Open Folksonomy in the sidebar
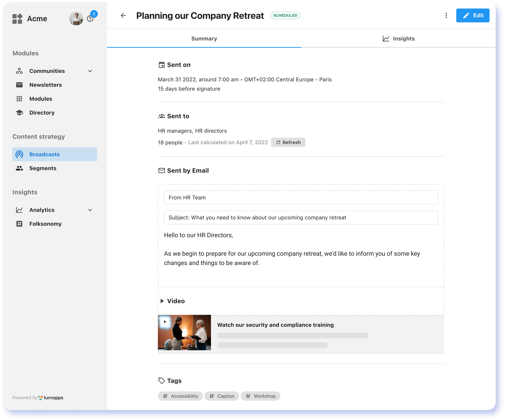Viewport: 505px width, 420px height. click(55, 224)
